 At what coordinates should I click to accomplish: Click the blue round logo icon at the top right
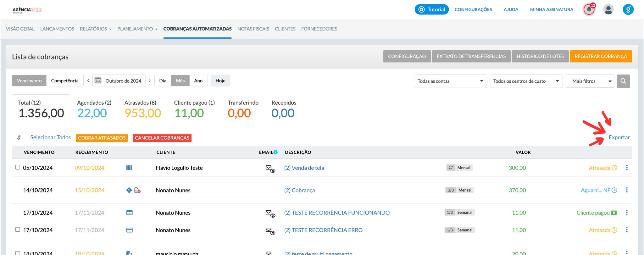[628, 9]
